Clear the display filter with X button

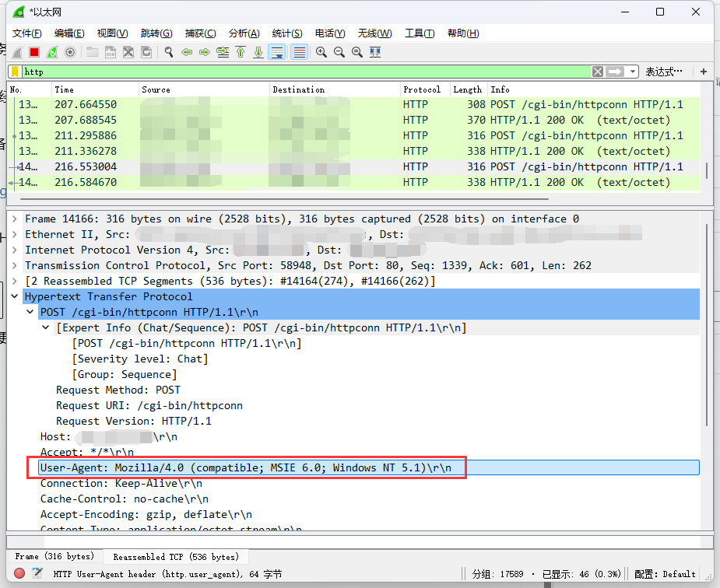597,72
